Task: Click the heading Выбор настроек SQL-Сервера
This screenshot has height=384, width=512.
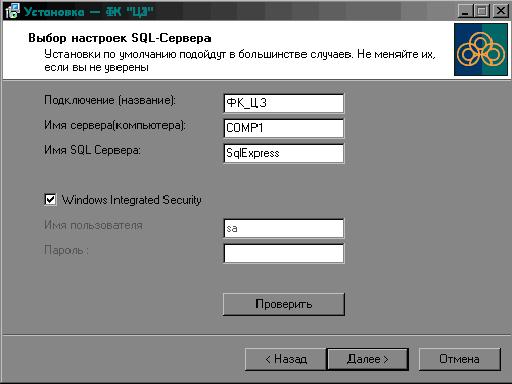Action: [x=120, y=38]
